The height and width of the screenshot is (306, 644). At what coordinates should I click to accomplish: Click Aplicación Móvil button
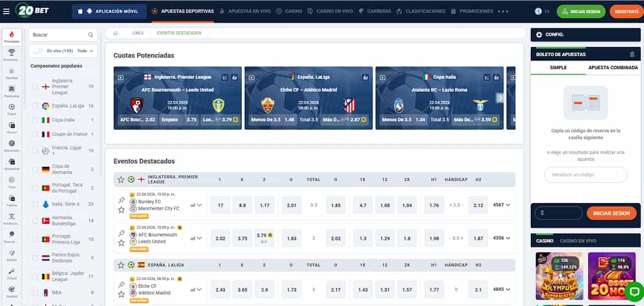[x=109, y=12]
